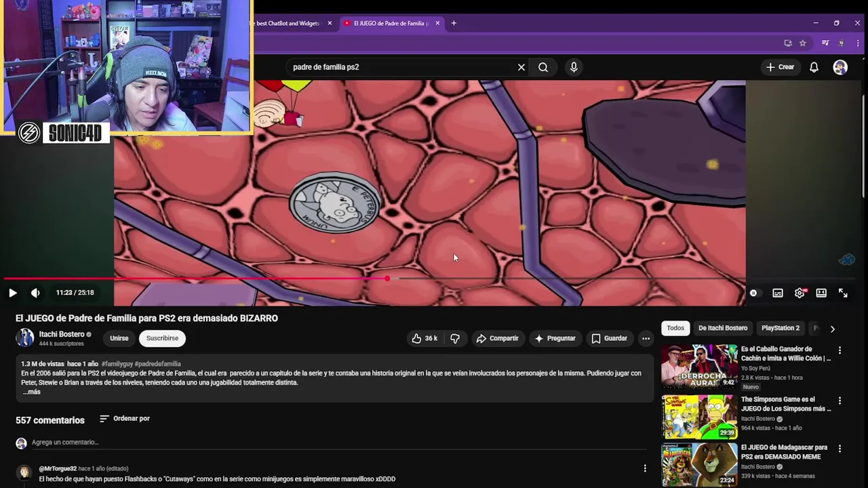Open the HD settings gear in the player

coord(800,293)
